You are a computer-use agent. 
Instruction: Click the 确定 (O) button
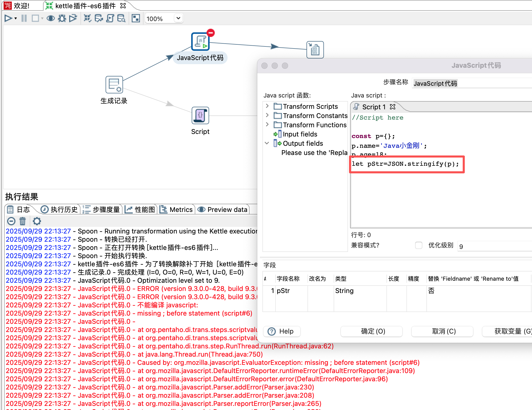pos(372,331)
